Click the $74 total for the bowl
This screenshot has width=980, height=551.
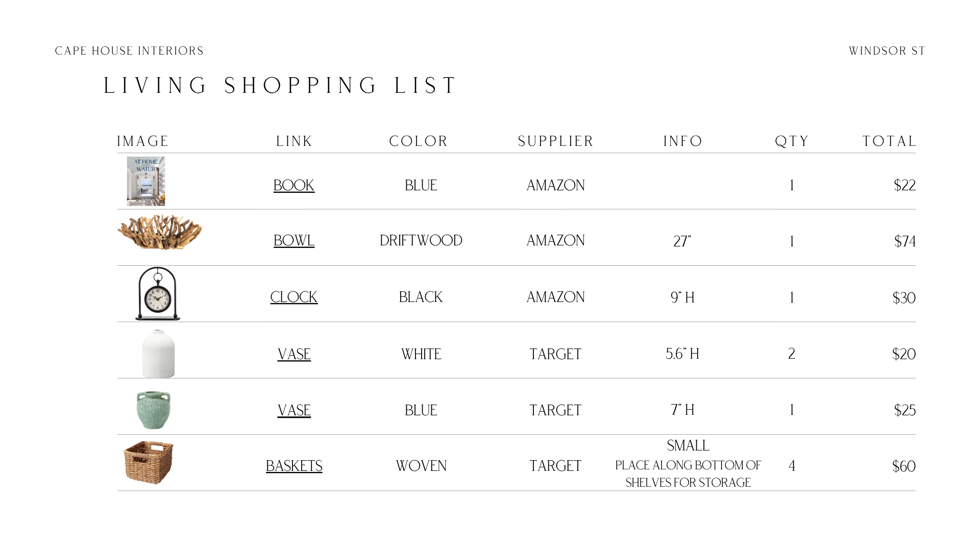point(905,241)
